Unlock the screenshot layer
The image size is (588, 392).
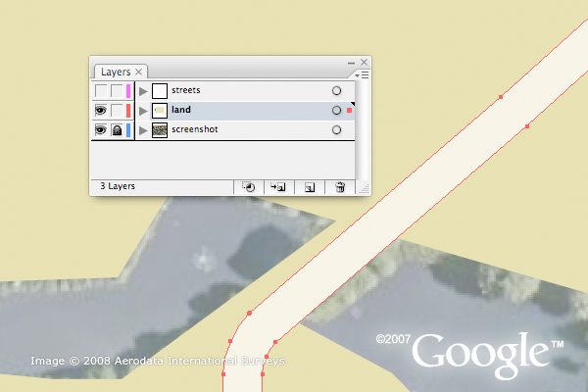tap(117, 129)
